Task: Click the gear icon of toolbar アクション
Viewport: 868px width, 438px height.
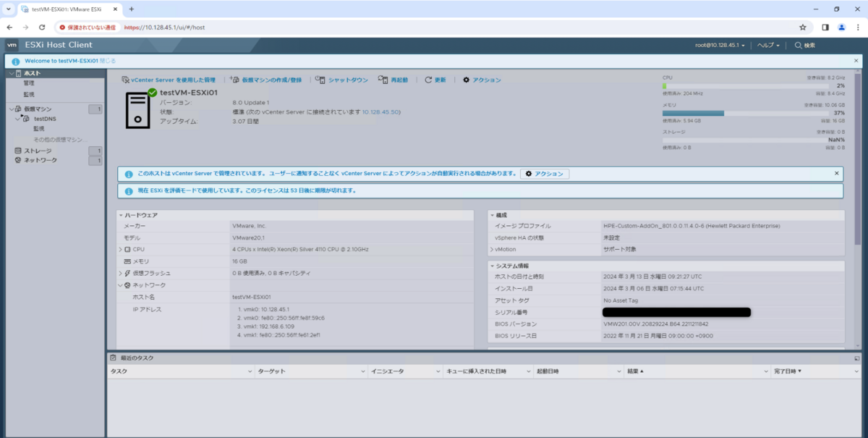Action: pyautogui.click(x=466, y=80)
